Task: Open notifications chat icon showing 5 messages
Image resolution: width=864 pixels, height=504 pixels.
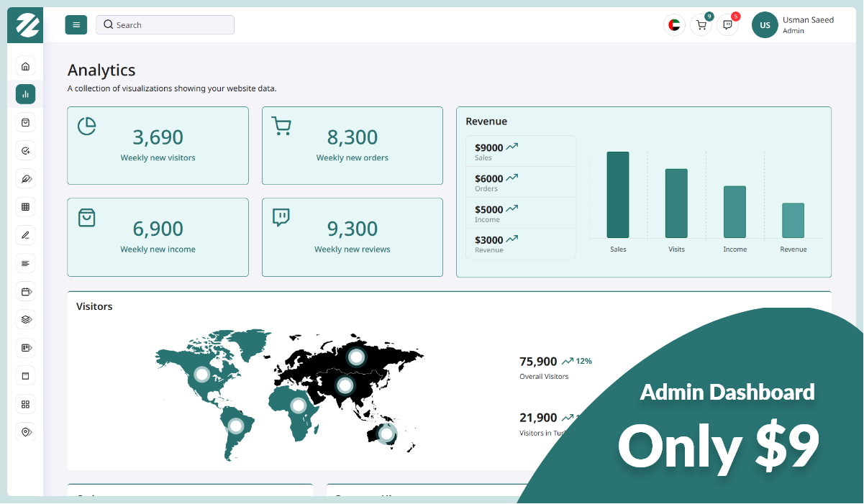Action: tap(727, 24)
